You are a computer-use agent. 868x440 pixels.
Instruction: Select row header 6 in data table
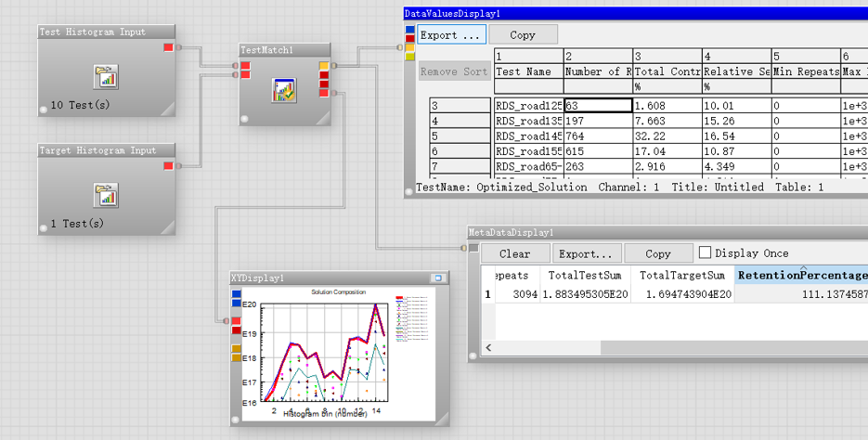460,151
